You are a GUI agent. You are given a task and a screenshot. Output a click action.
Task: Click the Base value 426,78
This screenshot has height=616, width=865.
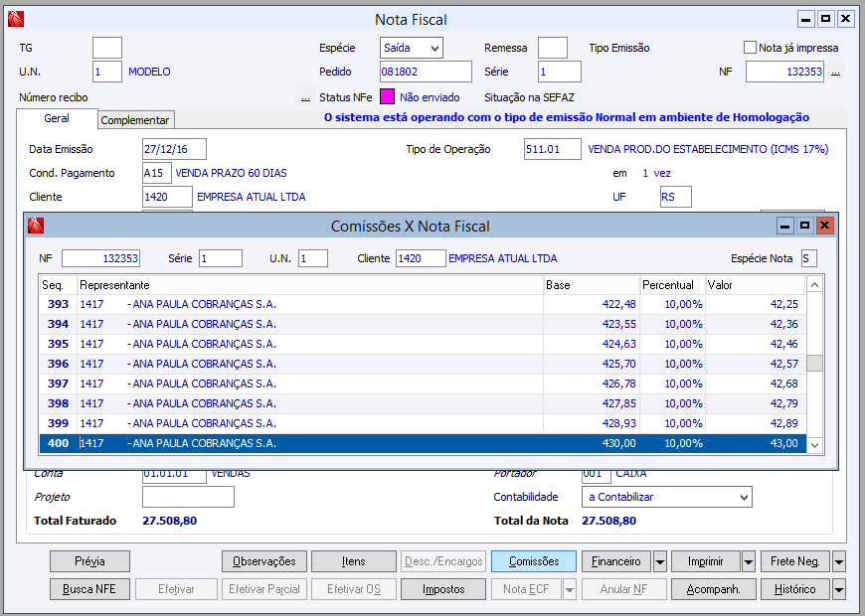(619, 384)
